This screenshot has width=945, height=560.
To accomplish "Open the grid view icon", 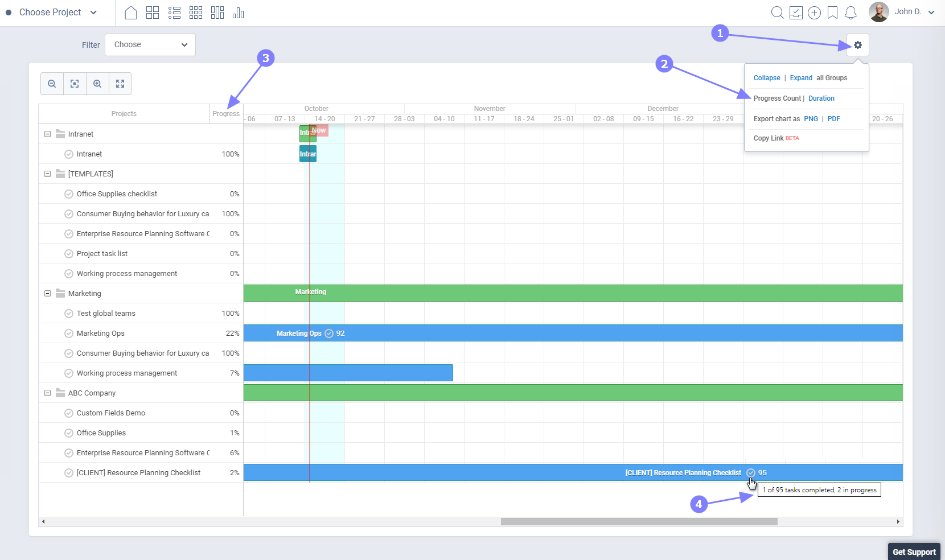I will pos(196,13).
